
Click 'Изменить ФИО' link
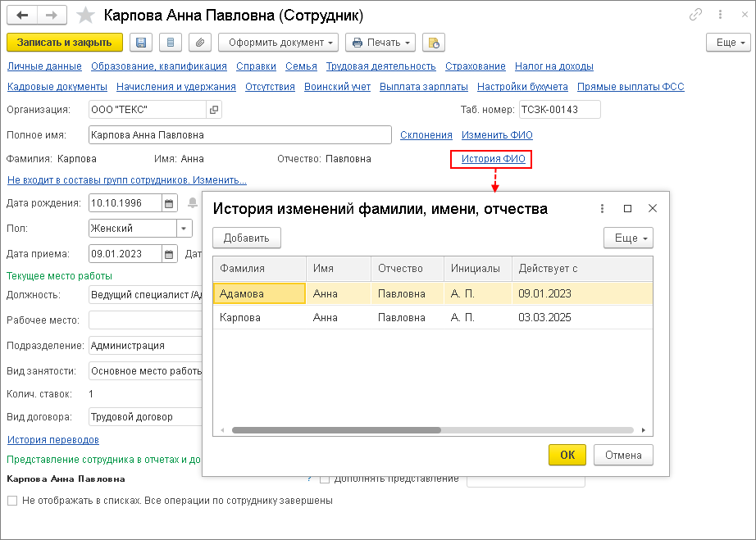(497, 135)
